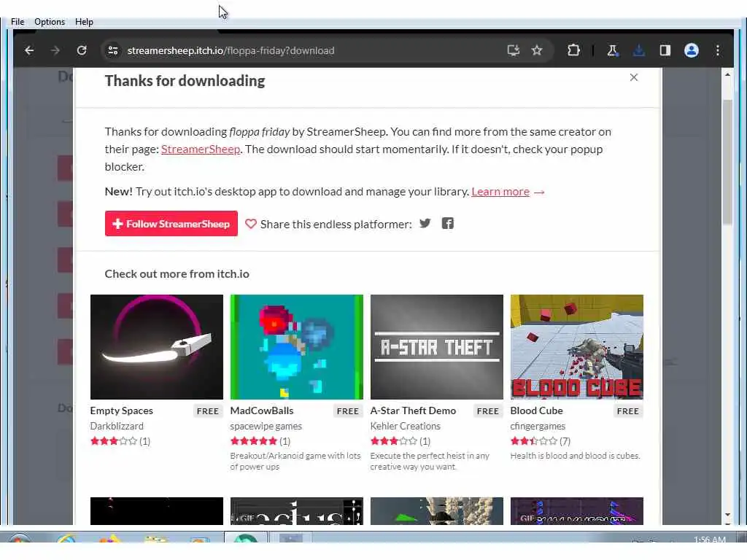Open the Empty Spaces game title
The width and height of the screenshot is (747, 560).
click(x=122, y=411)
